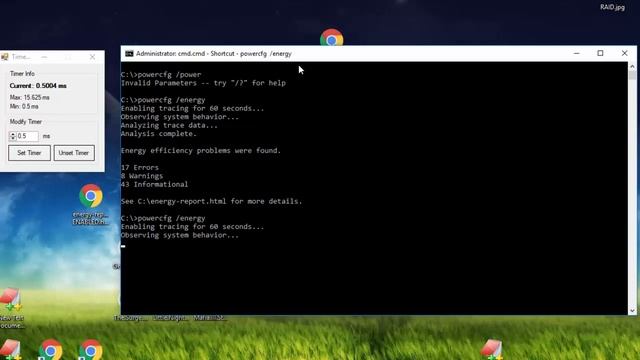Maximize the Administrator cmd window
This screenshot has height=360, width=640.
(600, 53)
